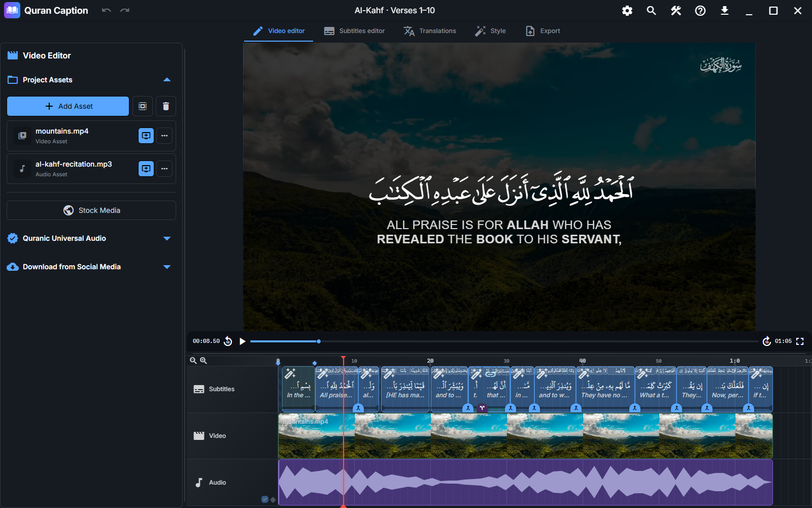Click the playback progress slider handle
This screenshot has height=508, width=812.
point(319,341)
